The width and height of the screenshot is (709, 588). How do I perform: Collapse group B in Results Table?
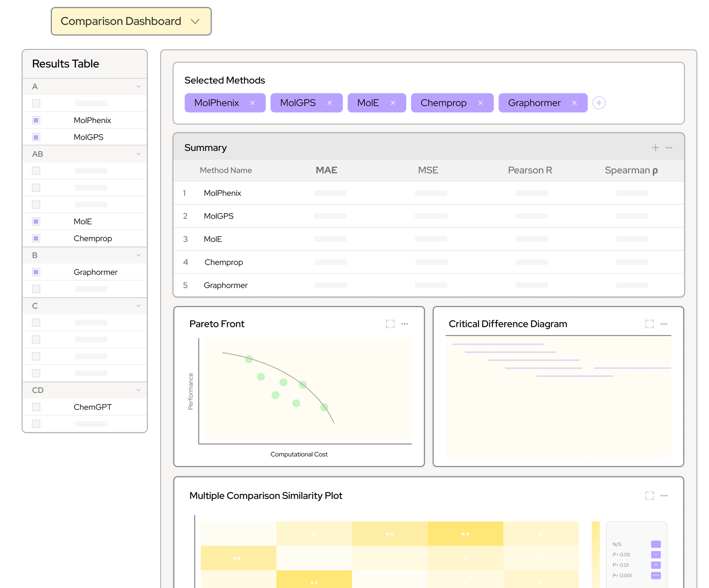pos(139,255)
